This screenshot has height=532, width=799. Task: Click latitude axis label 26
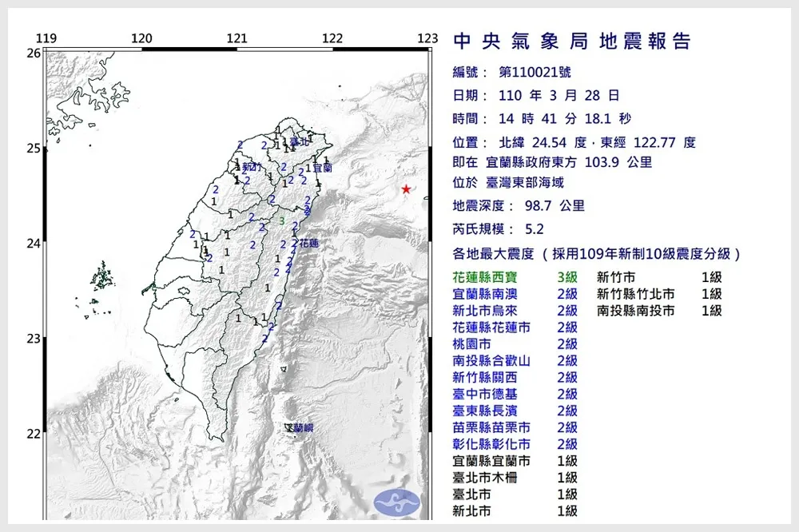coord(34,54)
